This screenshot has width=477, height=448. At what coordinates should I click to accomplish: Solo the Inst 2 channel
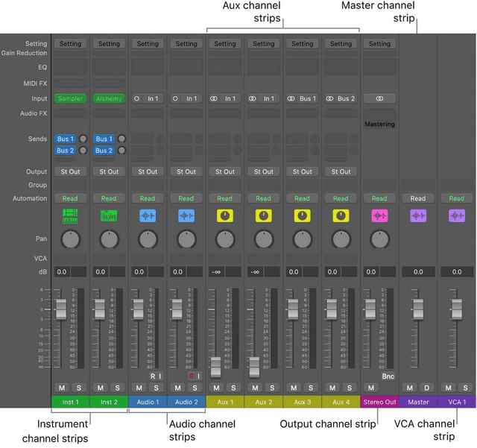click(118, 388)
